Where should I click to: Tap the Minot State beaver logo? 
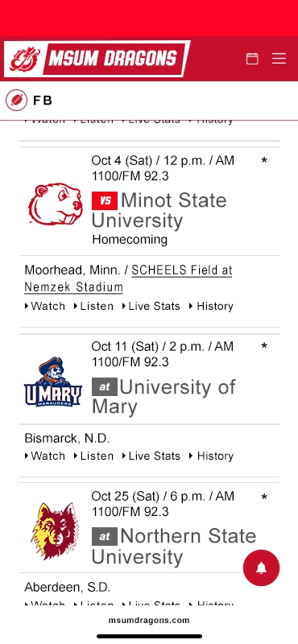click(55, 204)
